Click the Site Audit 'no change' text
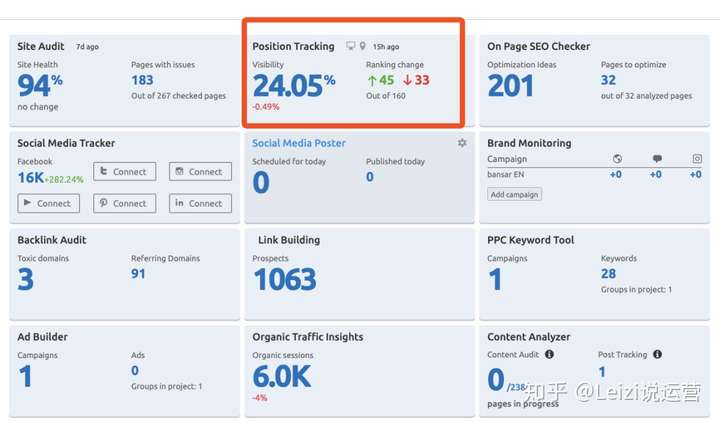Screen dimensions: 720x422 (x=38, y=107)
